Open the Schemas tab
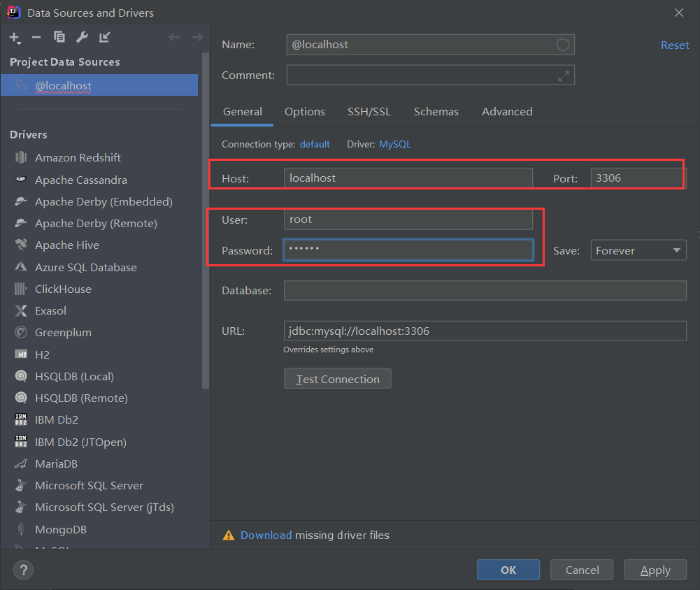 436,112
